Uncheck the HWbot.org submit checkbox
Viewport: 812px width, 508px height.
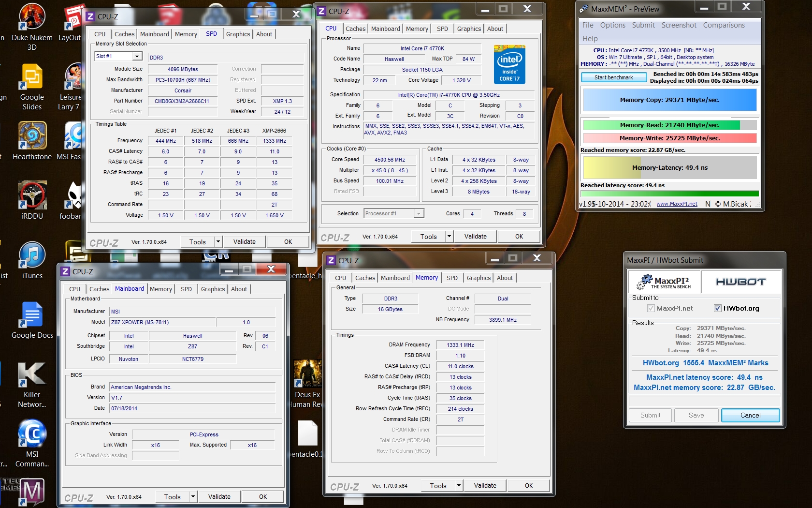click(x=717, y=308)
